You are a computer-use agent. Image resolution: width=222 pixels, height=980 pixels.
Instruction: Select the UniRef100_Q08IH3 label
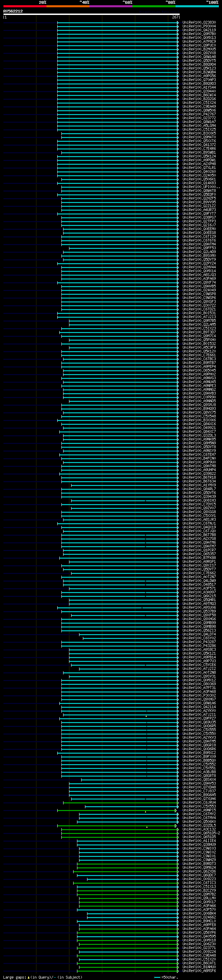(x=199, y=501)
